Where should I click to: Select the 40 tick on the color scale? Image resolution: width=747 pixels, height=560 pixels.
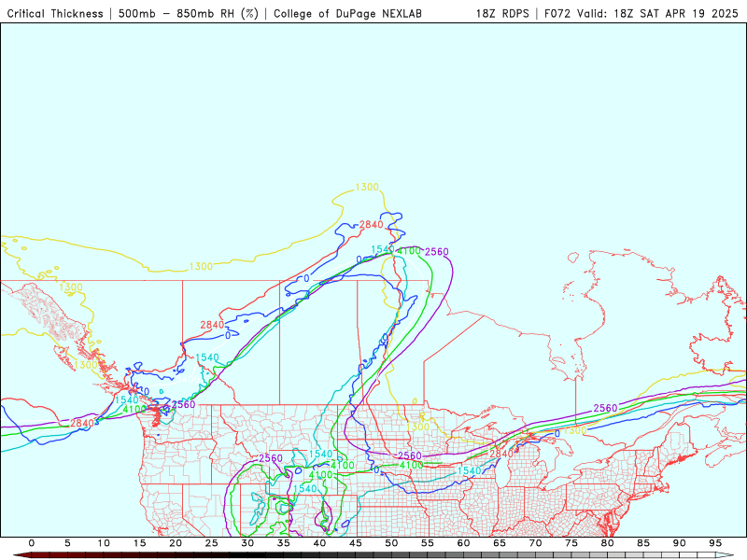(319, 543)
